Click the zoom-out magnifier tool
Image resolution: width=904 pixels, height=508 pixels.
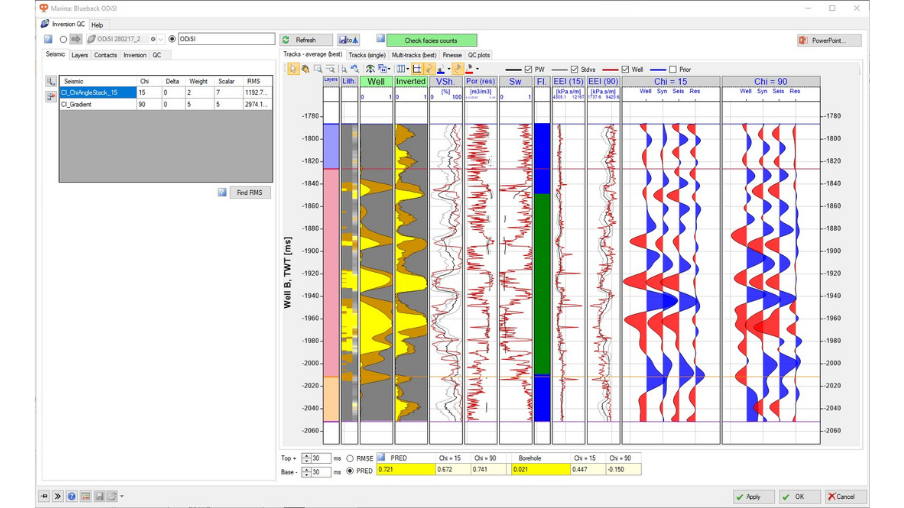tap(330, 69)
